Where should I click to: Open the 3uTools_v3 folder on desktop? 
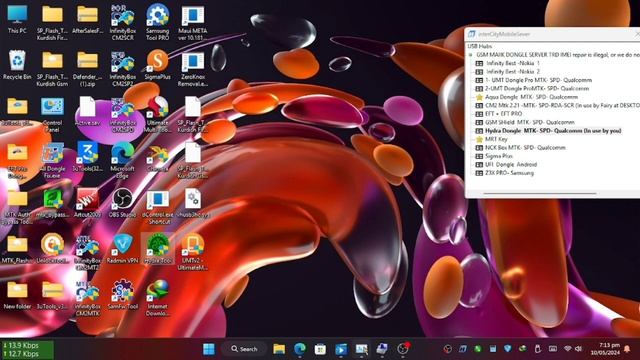pos(52,294)
